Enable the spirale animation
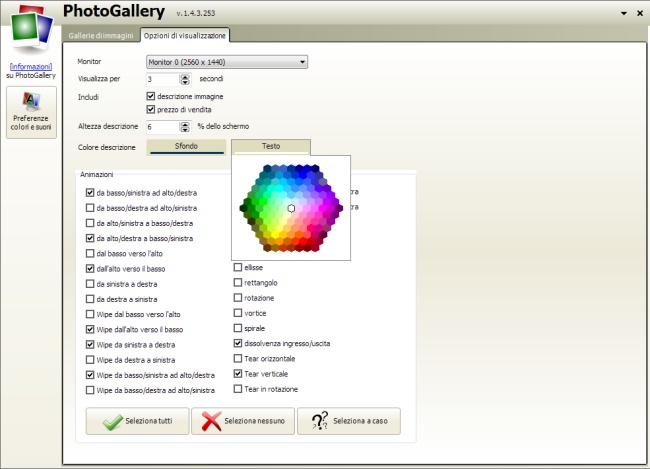650x469 pixels. pyautogui.click(x=238, y=328)
